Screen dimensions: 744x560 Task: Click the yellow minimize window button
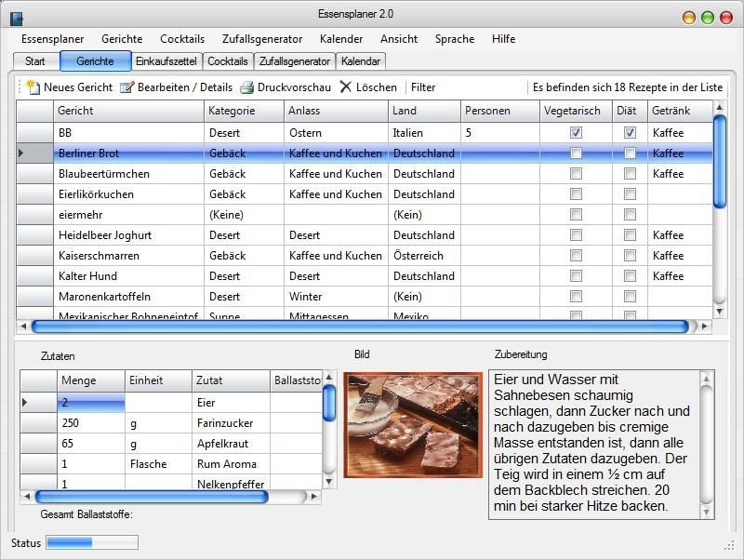(688, 18)
